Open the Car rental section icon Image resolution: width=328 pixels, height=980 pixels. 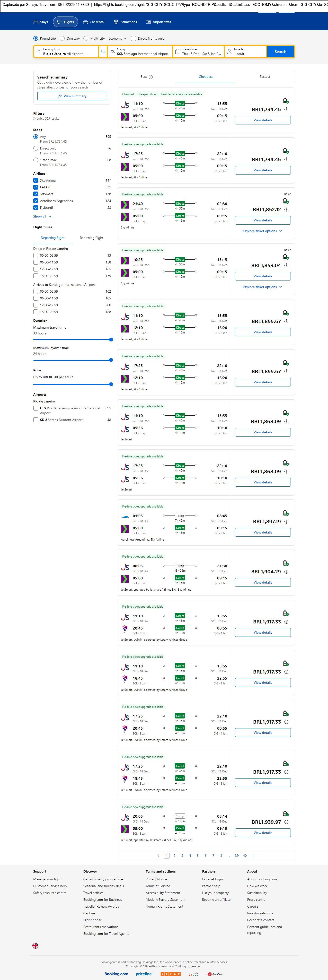click(x=86, y=22)
